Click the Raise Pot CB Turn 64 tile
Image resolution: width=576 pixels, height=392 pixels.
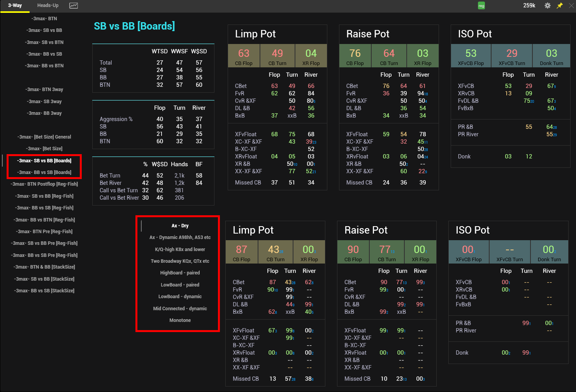point(389,56)
